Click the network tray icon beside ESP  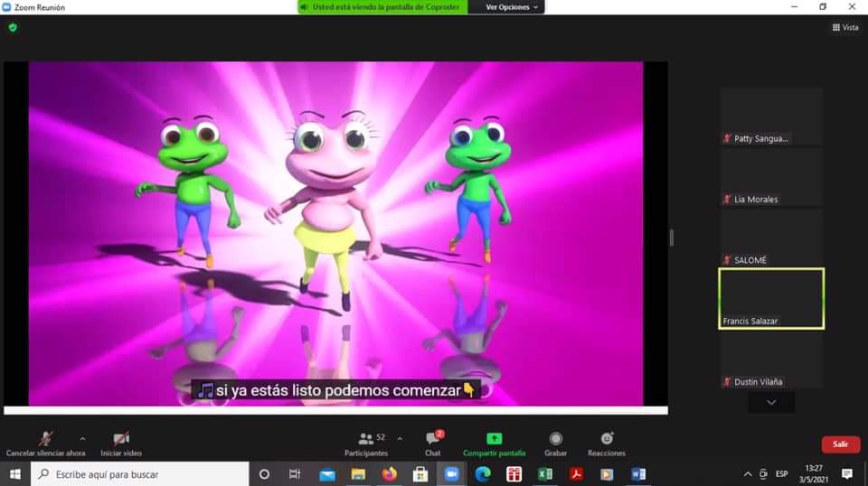[763, 474]
